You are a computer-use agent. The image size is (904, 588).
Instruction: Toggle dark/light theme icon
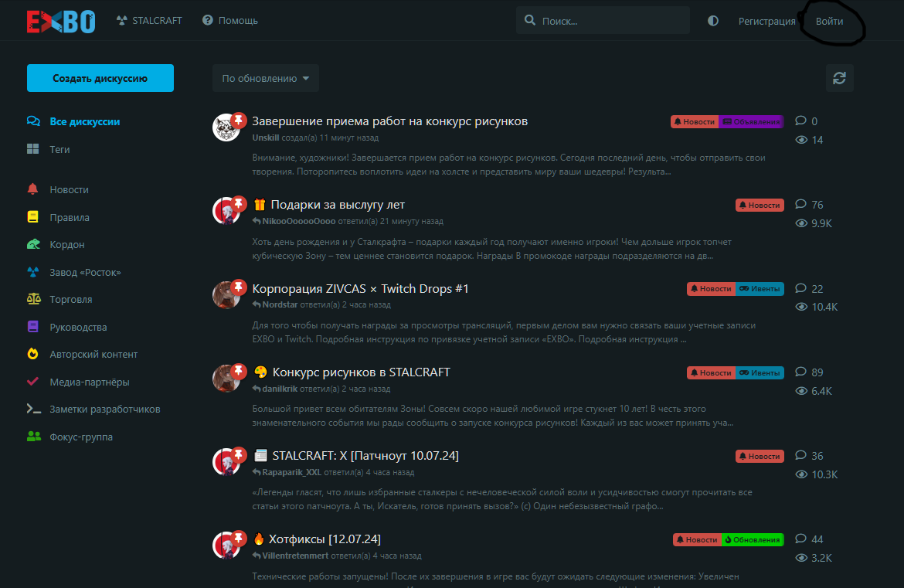tap(713, 21)
